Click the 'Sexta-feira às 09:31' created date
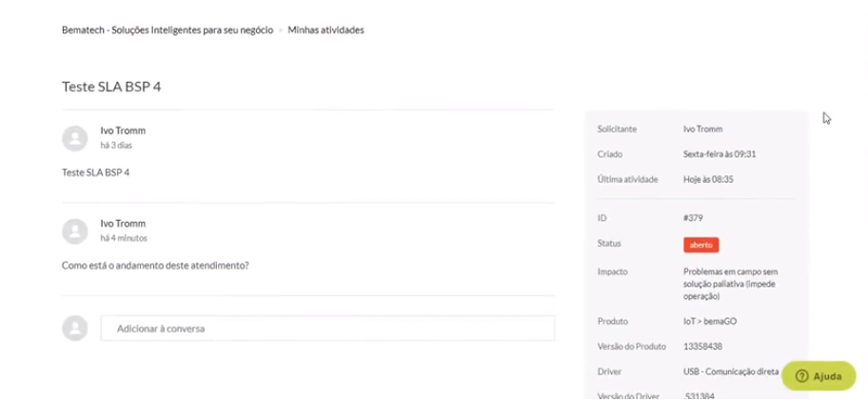 coord(720,153)
